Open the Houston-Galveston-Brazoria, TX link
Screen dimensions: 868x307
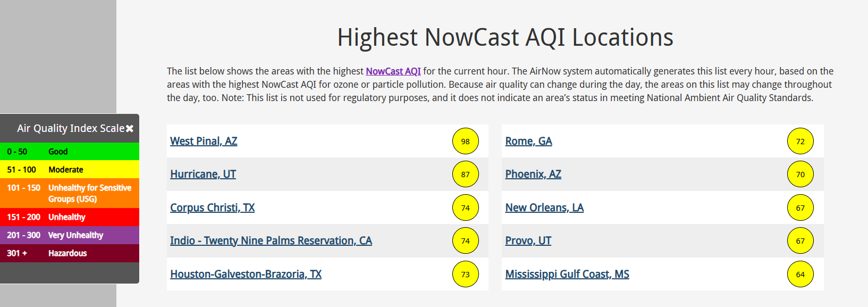pyautogui.click(x=246, y=274)
